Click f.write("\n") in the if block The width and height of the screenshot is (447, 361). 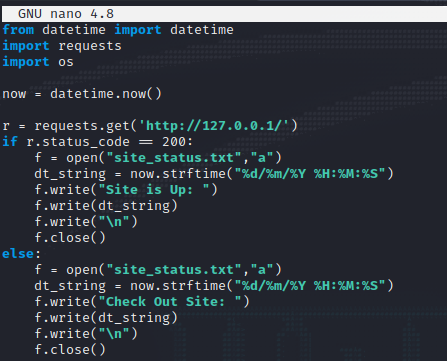[86, 222]
